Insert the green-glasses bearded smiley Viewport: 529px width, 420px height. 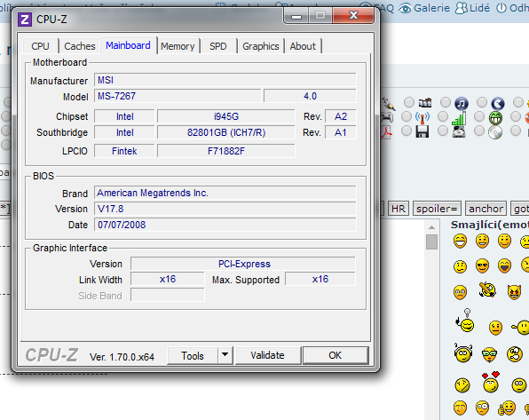coord(489,355)
